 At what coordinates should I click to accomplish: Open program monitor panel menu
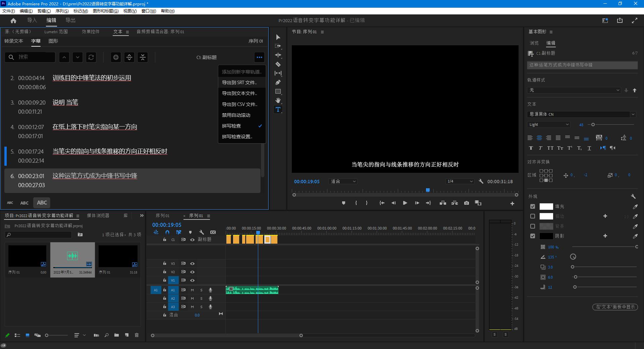pos(322,32)
